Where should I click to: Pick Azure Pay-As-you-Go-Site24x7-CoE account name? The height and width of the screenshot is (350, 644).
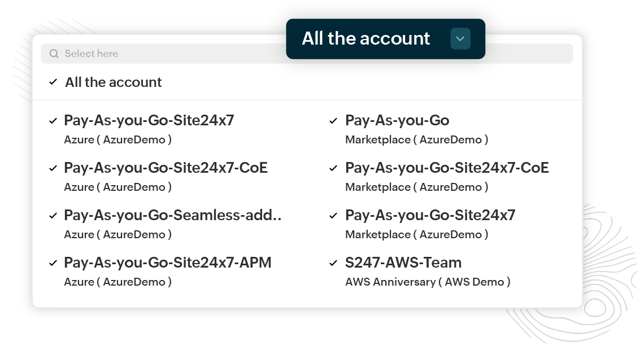coord(166,168)
